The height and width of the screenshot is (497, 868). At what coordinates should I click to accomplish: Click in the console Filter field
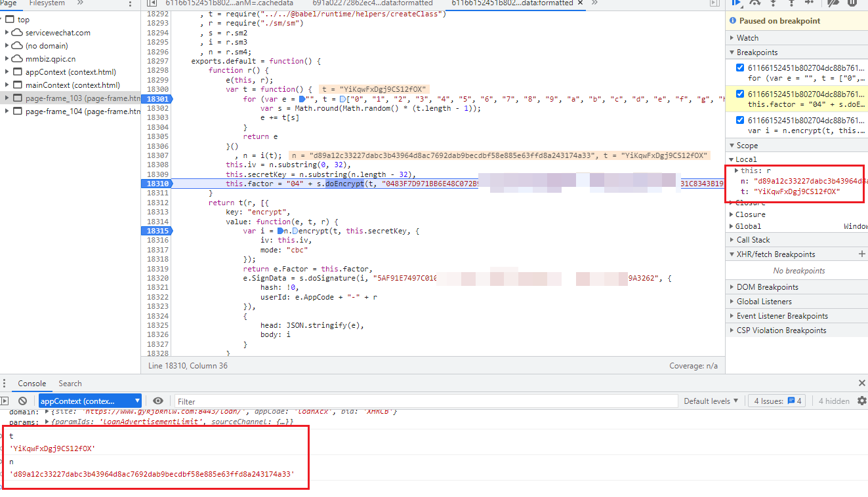426,401
